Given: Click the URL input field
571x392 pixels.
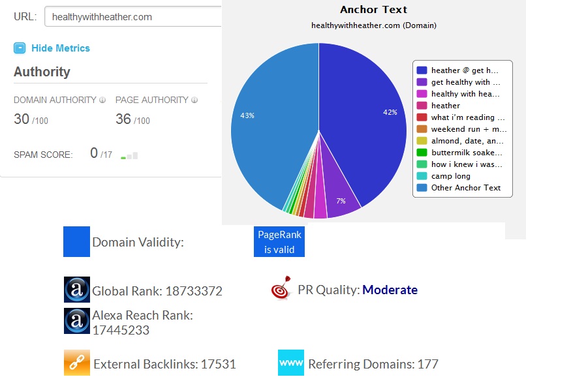Looking at the screenshot, I should [133, 17].
